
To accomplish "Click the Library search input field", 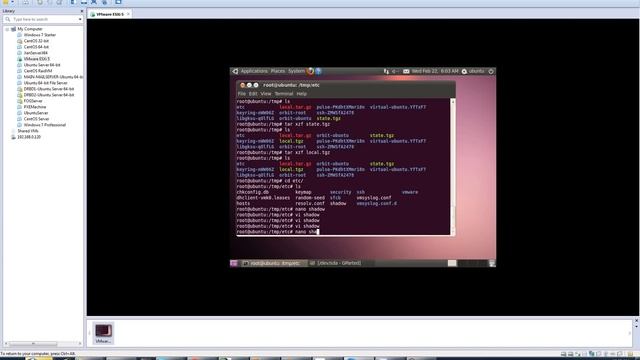I will click(x=44, y=19).
